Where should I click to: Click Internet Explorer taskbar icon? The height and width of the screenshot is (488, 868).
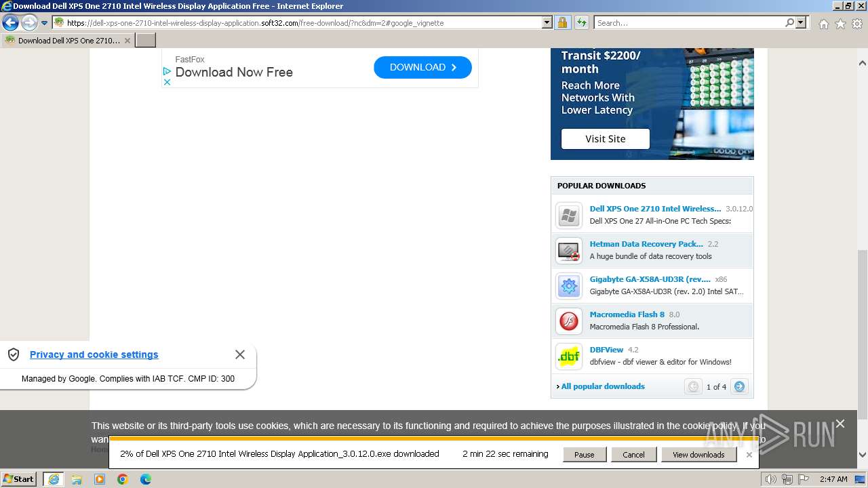click(54, 479)
